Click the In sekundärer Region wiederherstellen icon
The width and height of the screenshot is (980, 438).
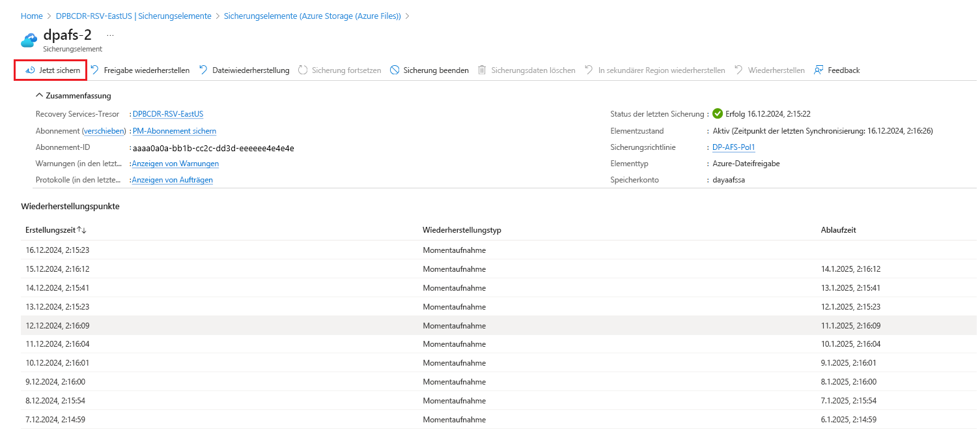click(589, 70)
